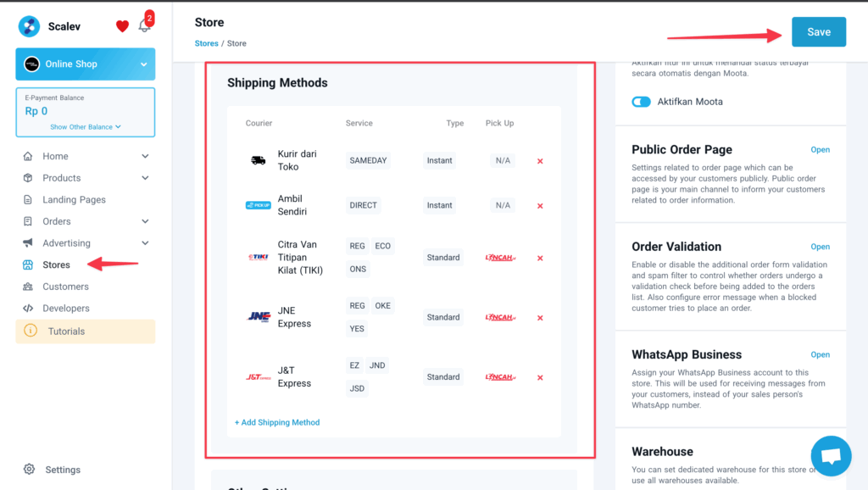The height and width of the screenshot is (490, 868).
Task: Click the Save button
Action: 818,32
